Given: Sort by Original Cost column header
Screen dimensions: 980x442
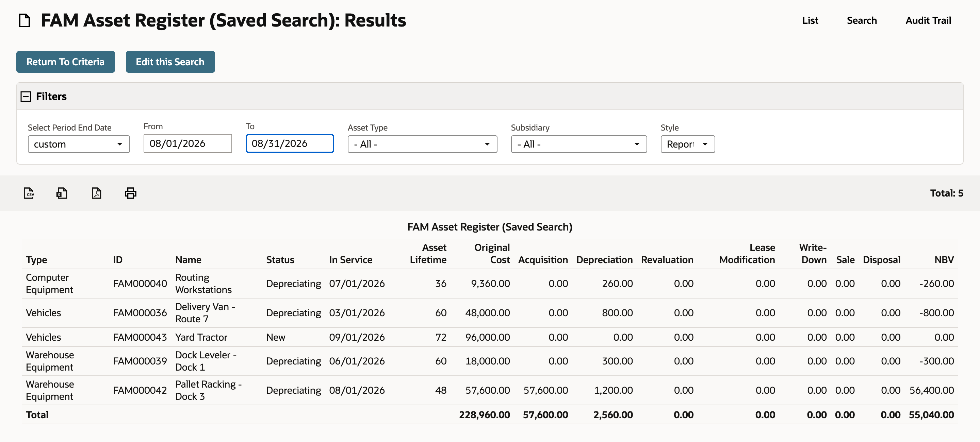Looking at the screenshot, I should [492, 254].
